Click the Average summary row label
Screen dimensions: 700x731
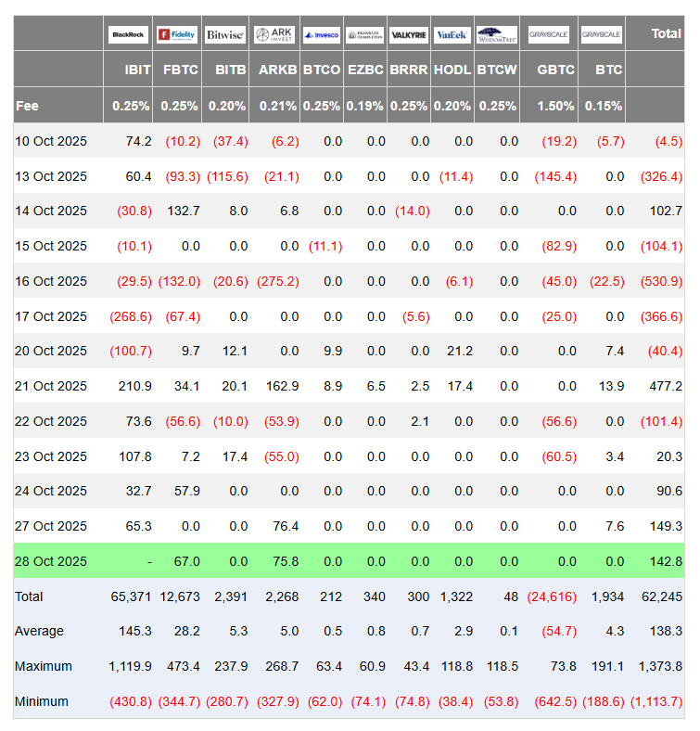tap(39, 631)
